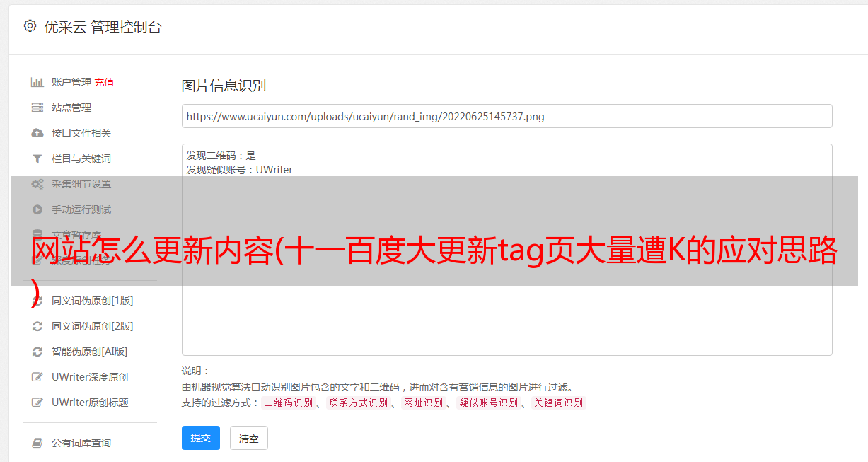Screen dimensions: 868x462
Task: Click the 网址识别 tag
Action: [x=423, y=403]
